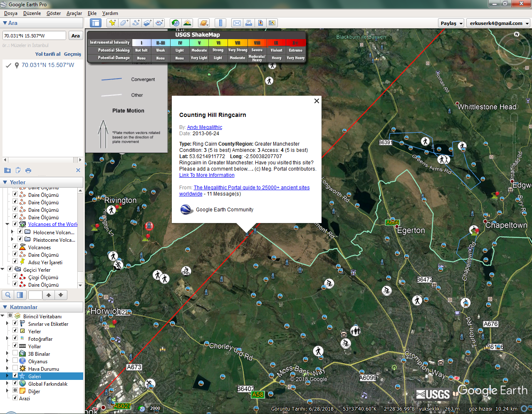
Task: Copy search result to My Places folder icon
Action: 7,170
